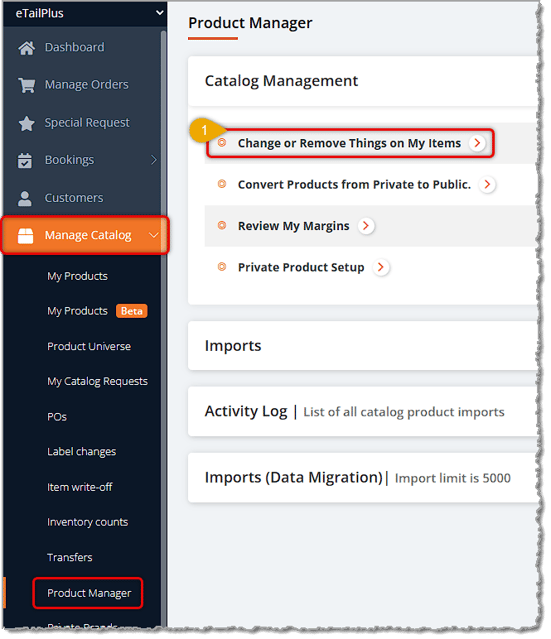Click the Beta badge
This screenshot has width=551, height=639.
(132, 311)
